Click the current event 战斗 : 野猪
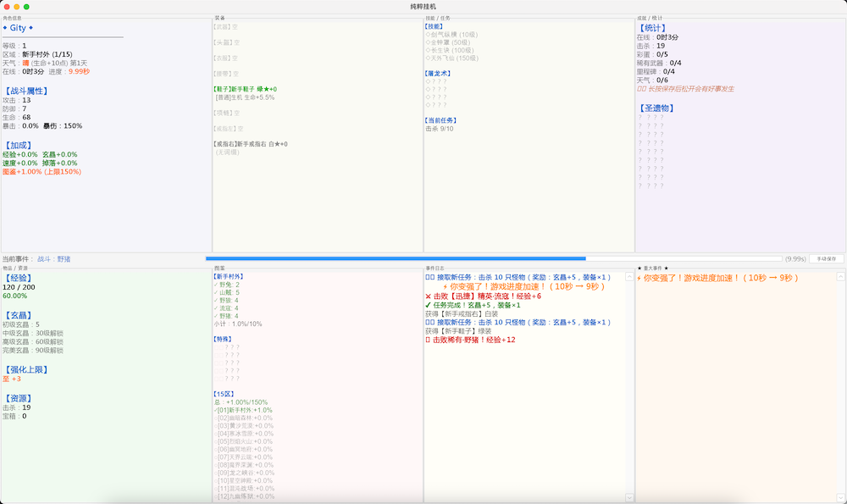Image resolution: width=847 pixels, height=504 pixels. 54,259
